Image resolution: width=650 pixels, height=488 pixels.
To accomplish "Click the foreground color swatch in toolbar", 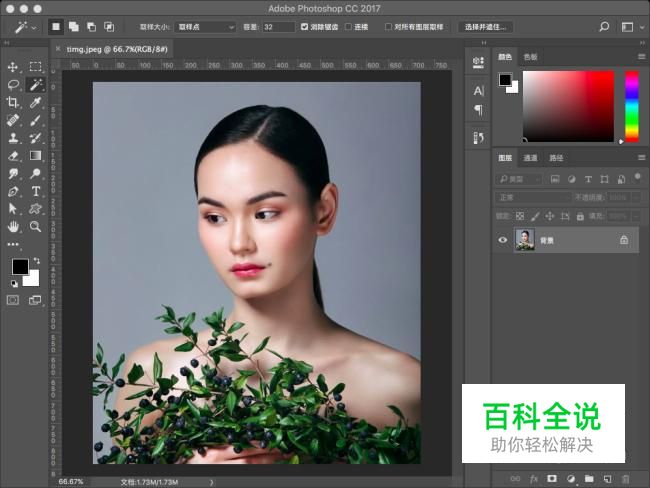I will 20,266.
